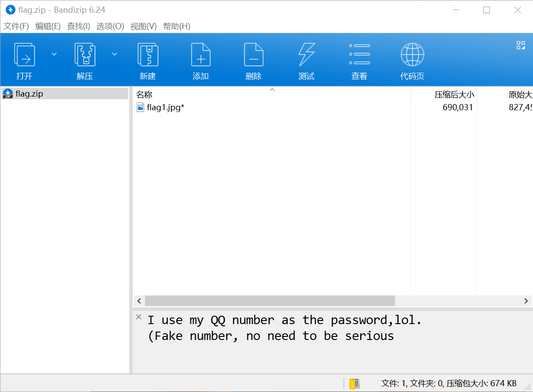Click the Delete (删除) toolbar icon
This screenshot has height=392, width=533.
coord(253,55)
